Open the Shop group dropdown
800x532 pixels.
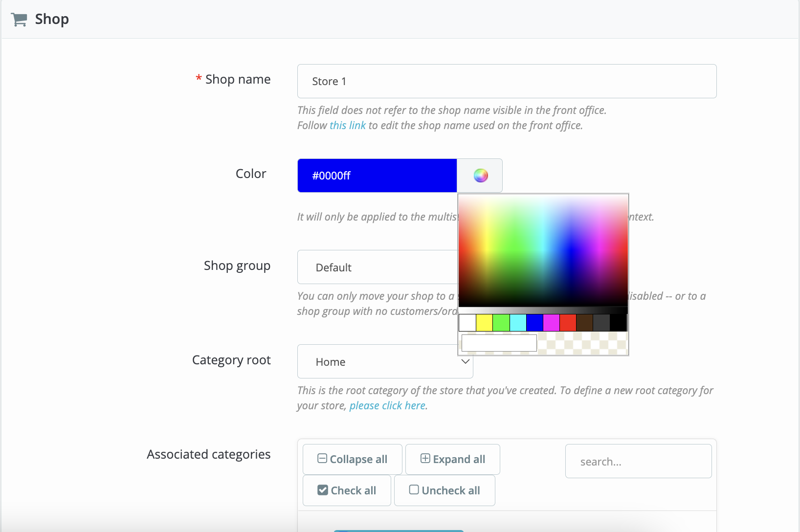pyautogui.click(x=377, y=267)
